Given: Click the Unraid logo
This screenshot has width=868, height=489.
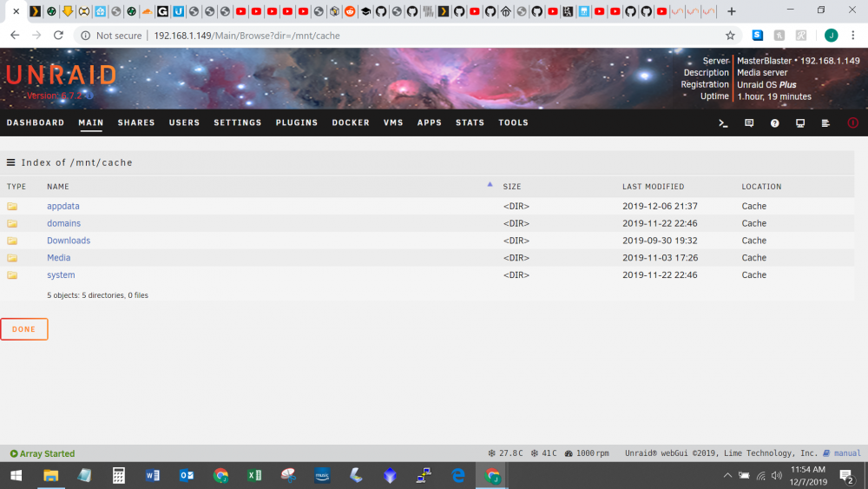Looking at the screenshot, I should (x=62, y=75).
